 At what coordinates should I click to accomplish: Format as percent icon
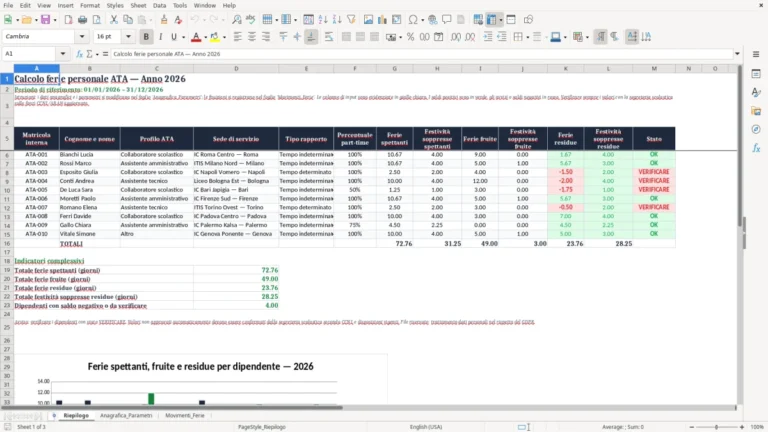pyautogui.click(x=410, y=37)
